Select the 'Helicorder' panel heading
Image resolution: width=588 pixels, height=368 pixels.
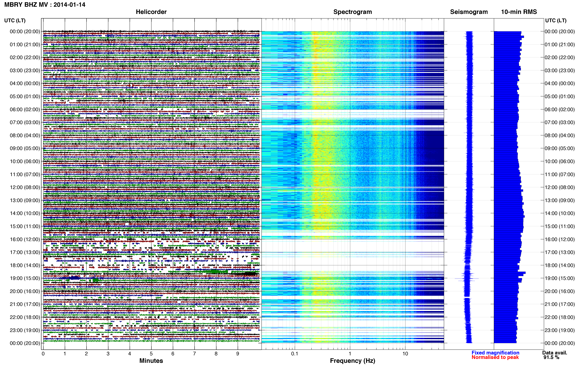[x=151, y=12]
